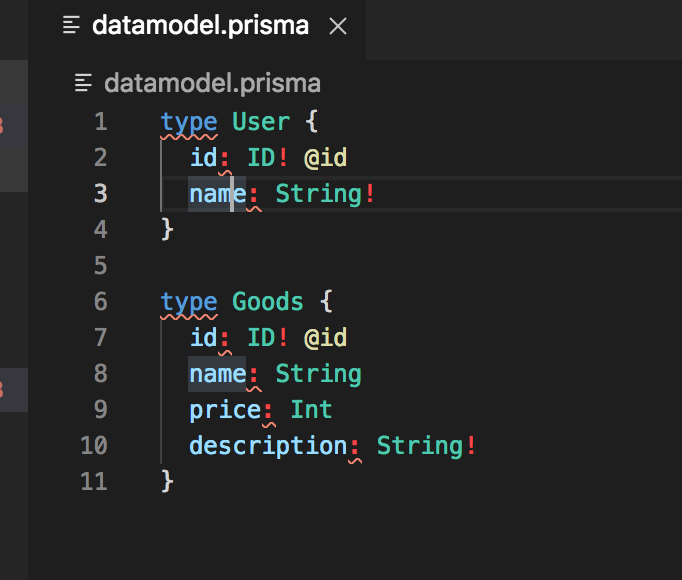Select the datamodel.prisma tab label

(200, 26)
